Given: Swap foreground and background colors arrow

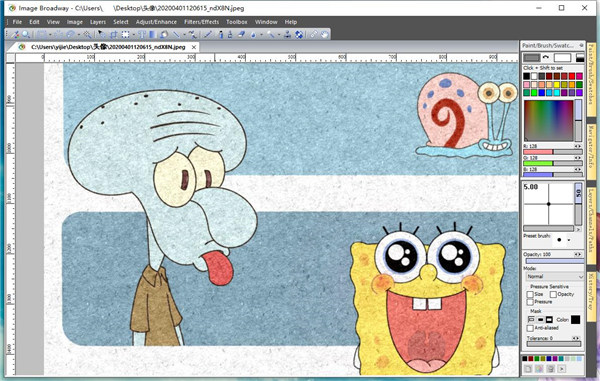Looking at the screenshot, I should pyautogui.click(x=546, y=57).
